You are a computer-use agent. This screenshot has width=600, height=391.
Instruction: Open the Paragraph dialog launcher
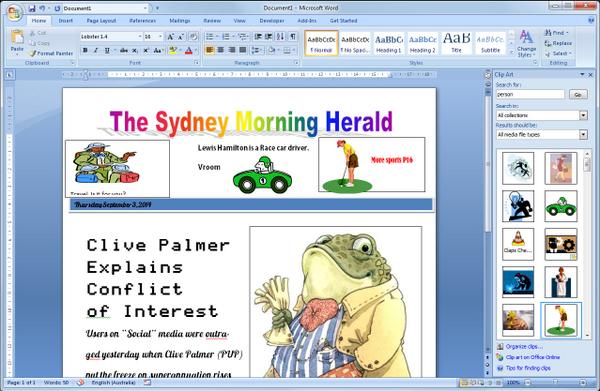tap(296, 62)
